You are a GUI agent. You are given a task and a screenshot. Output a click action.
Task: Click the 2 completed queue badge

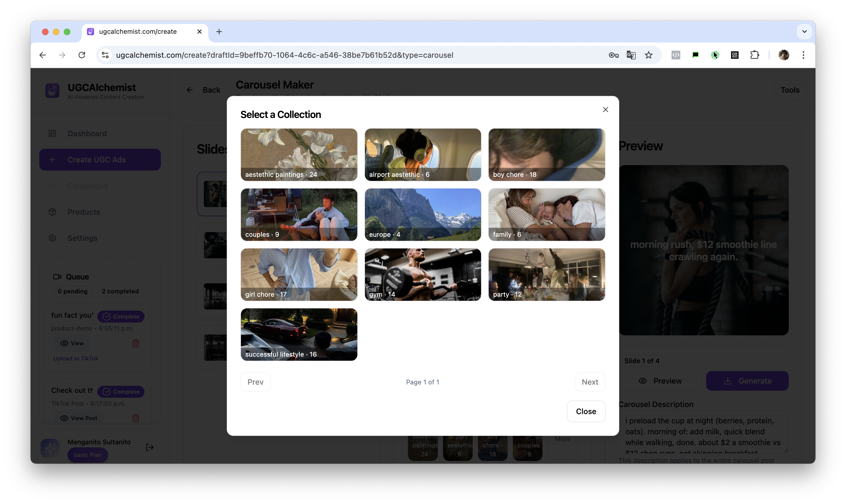tap(120, 291)
